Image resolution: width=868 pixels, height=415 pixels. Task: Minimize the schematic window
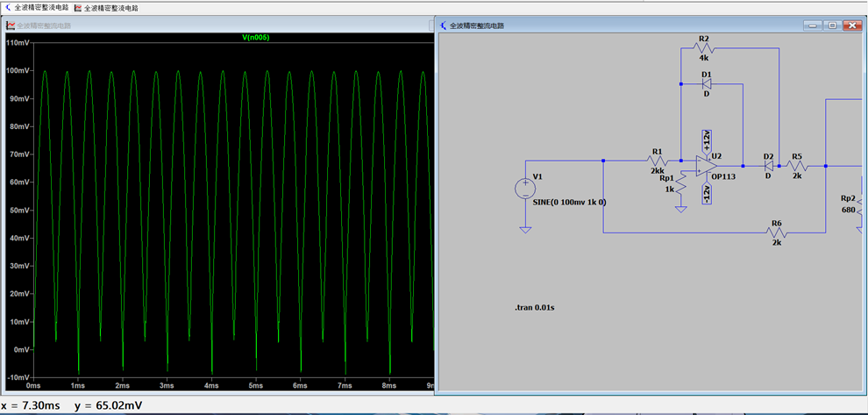coord(813,25)
